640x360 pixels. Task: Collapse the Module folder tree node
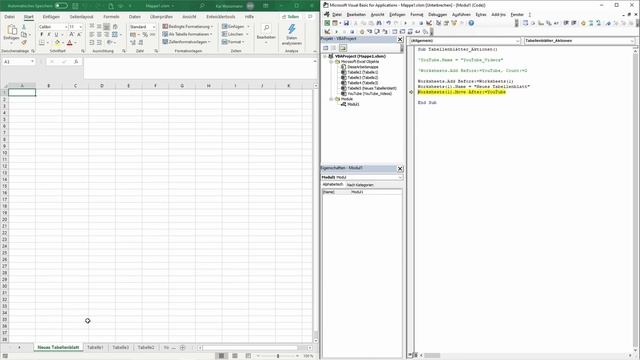[x=331, y=99]
